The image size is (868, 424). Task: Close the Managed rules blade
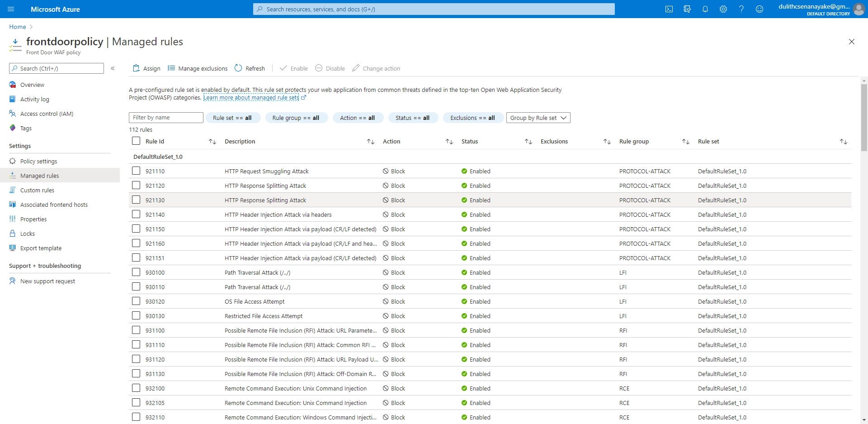tap(852, 42)
